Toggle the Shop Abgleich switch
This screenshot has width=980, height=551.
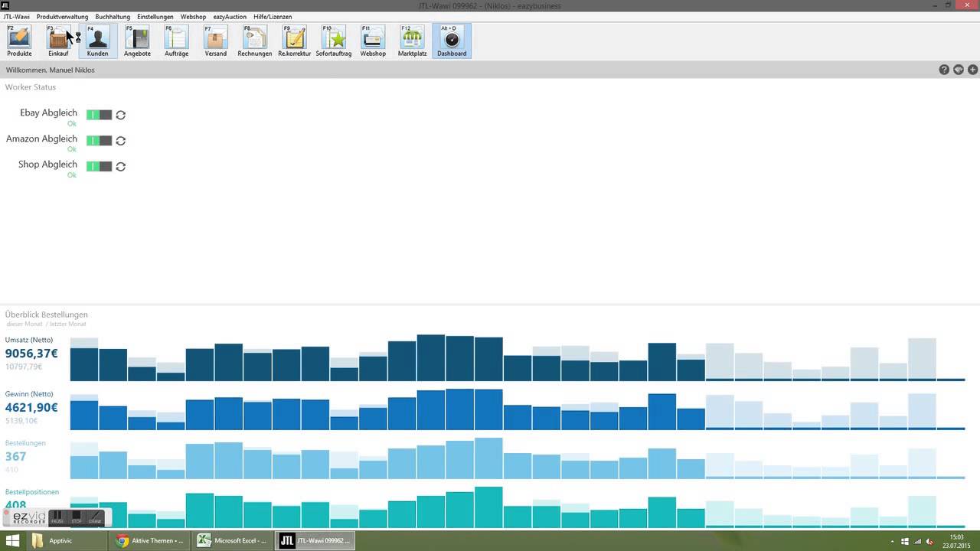point(99,166)
